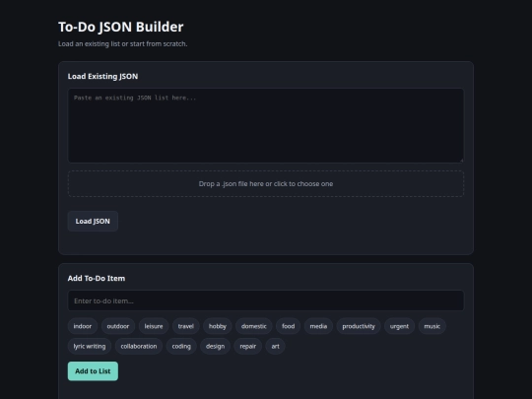Screen dimensions: 532x399
Task: Toggle the productivity tag chip
Action: coord(359,326)
